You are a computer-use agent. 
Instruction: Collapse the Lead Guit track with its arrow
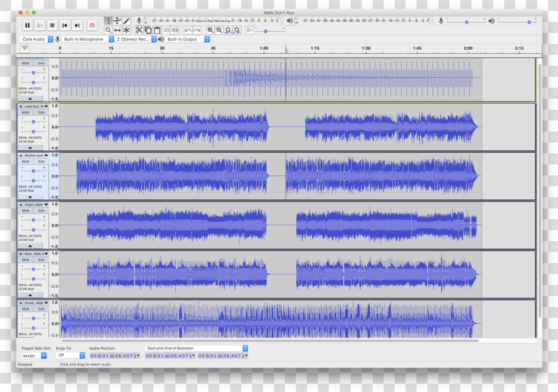click(x=31, y=147)
